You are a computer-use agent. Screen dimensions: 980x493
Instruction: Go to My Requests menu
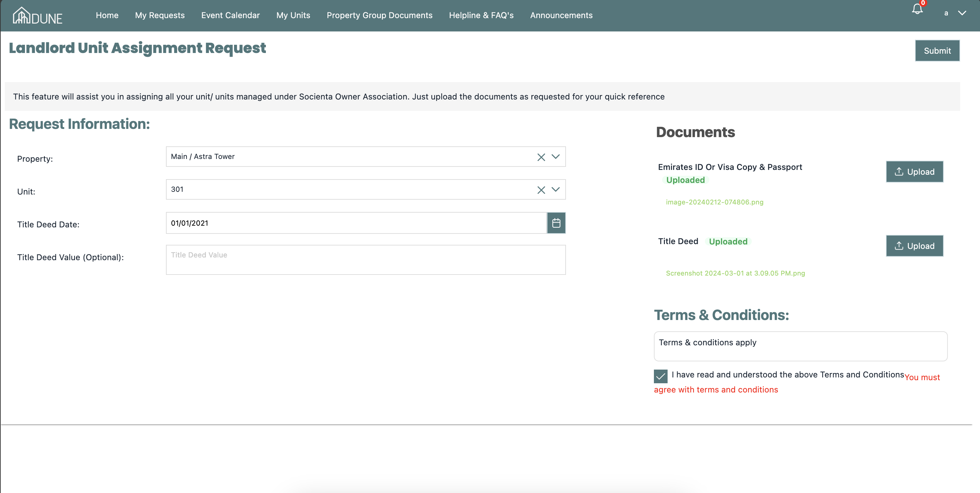[160, 15]
